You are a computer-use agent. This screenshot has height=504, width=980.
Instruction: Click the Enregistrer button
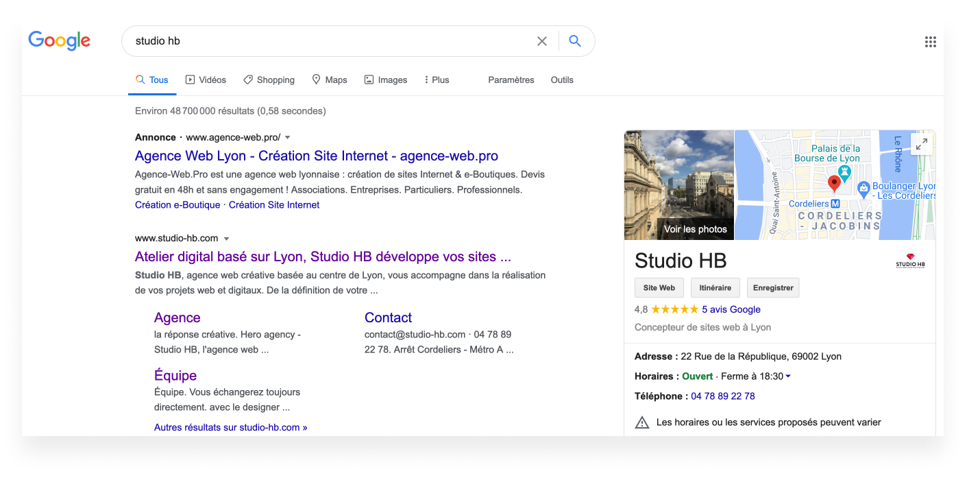coord(773,288)
